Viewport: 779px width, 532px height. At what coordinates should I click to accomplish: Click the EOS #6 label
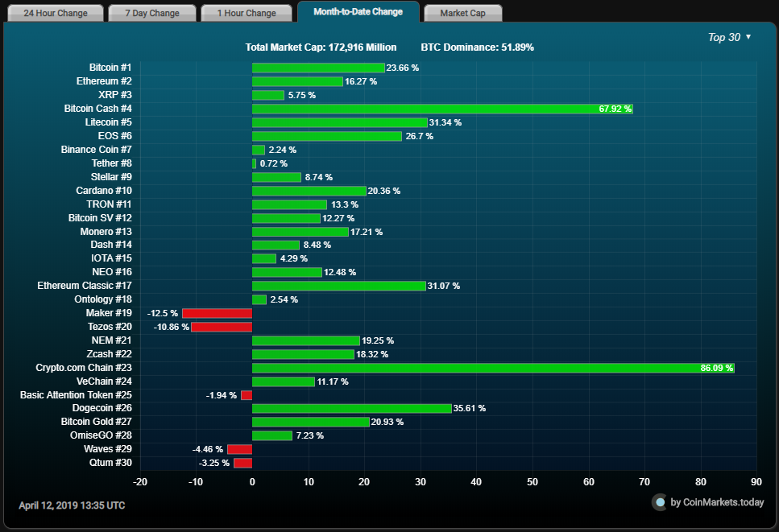[114, 135]
